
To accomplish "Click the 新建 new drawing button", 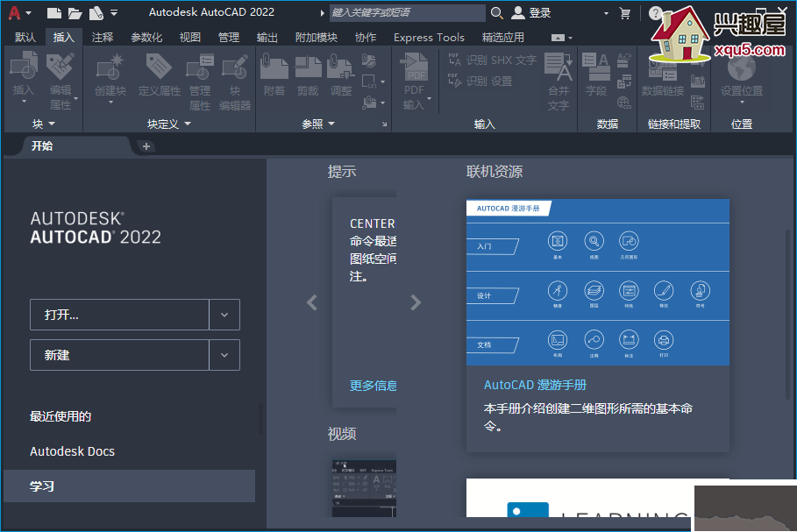I will click(x=119, y=355).
